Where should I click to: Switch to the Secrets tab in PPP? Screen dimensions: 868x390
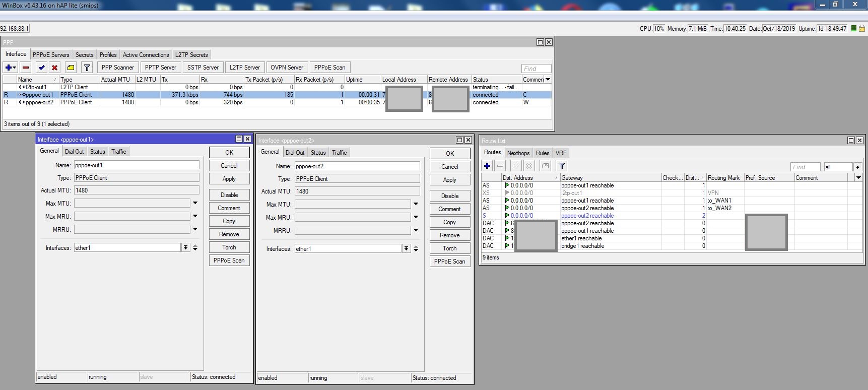(x=84, y=55)
